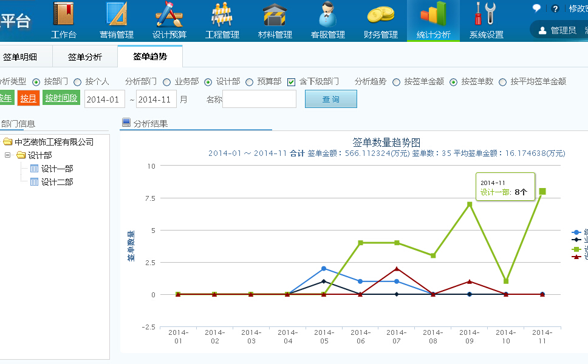Collapse the 设计部 tree node
The height and width of the screenshot is (364, 588).
(8, 155)
